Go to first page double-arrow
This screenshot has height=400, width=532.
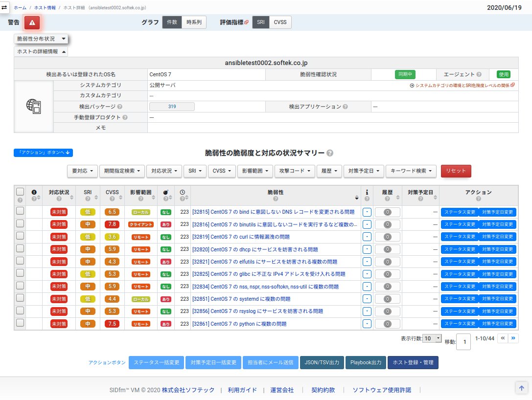(x=503, y=338)
